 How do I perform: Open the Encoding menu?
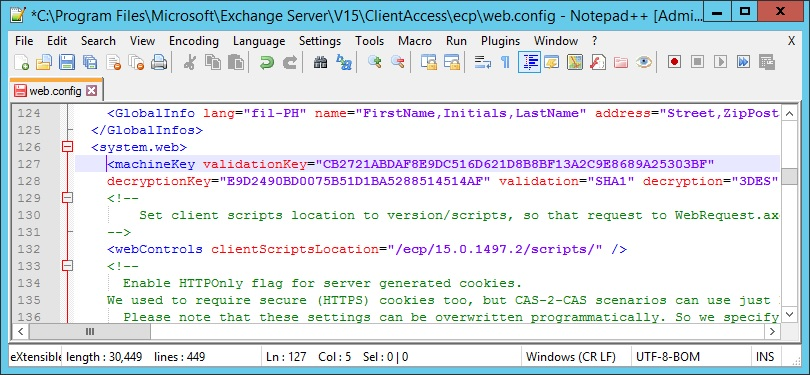tap(194, 41)
